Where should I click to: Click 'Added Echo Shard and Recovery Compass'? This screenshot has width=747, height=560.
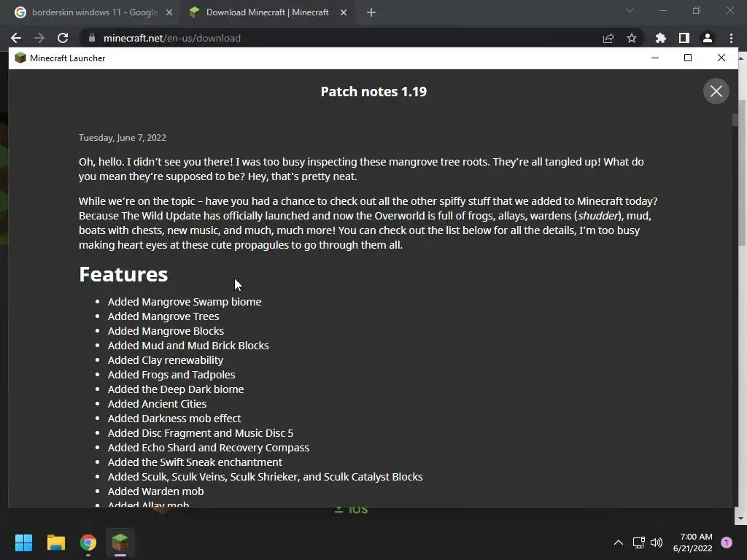pos(209,448)
